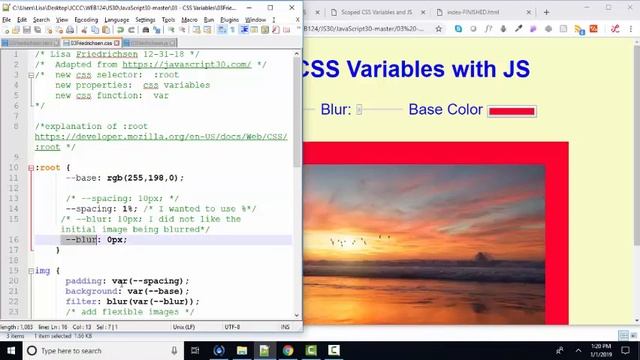The image size is (640, 360).
Task: Open the Language menu
Action: click(x=117, y=20)
